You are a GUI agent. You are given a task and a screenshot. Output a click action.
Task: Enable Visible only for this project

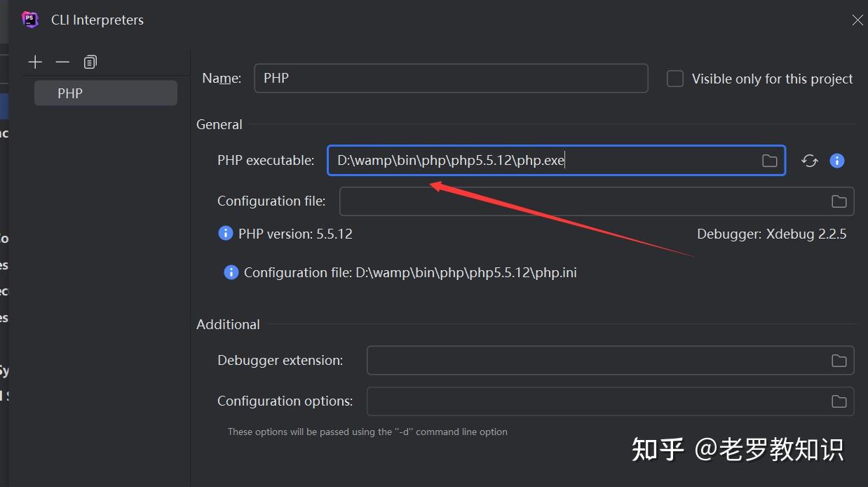point(675,79)
